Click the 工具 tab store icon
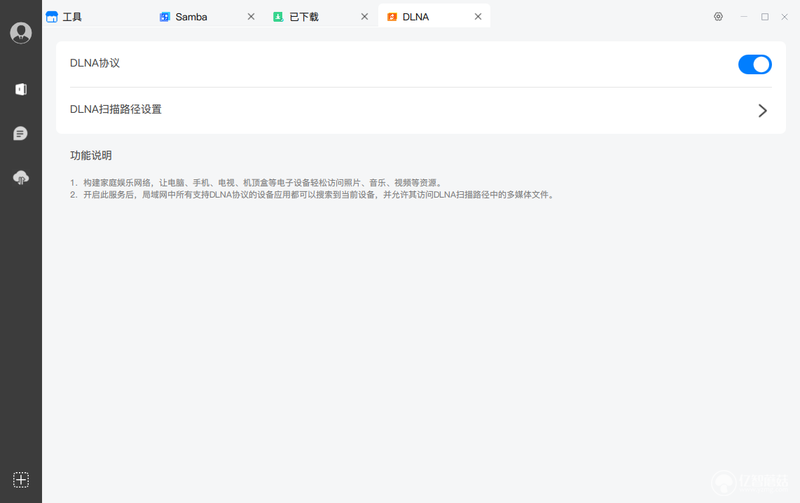Viewport: 800px width, 503px height. click(x=52, y=17)
